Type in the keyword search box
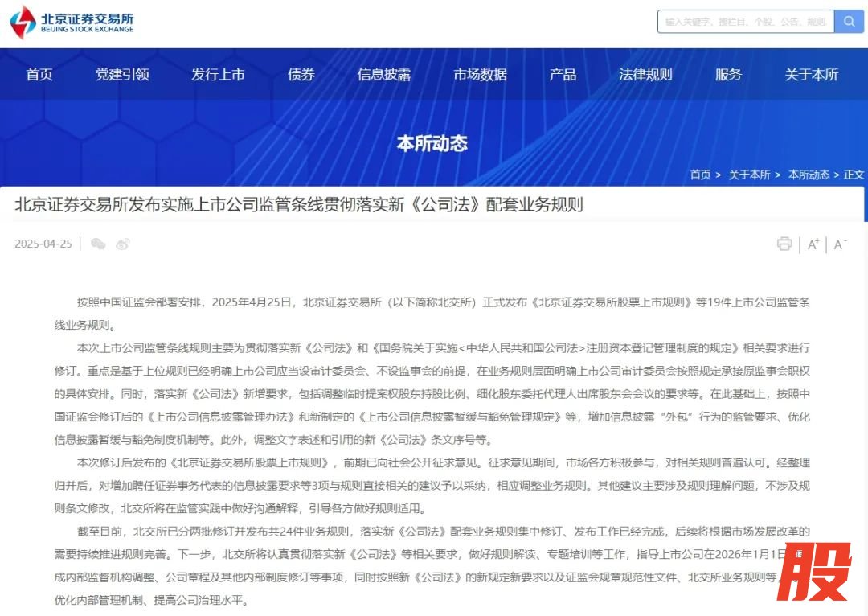868x616 pixels. (x=745, y=22)
